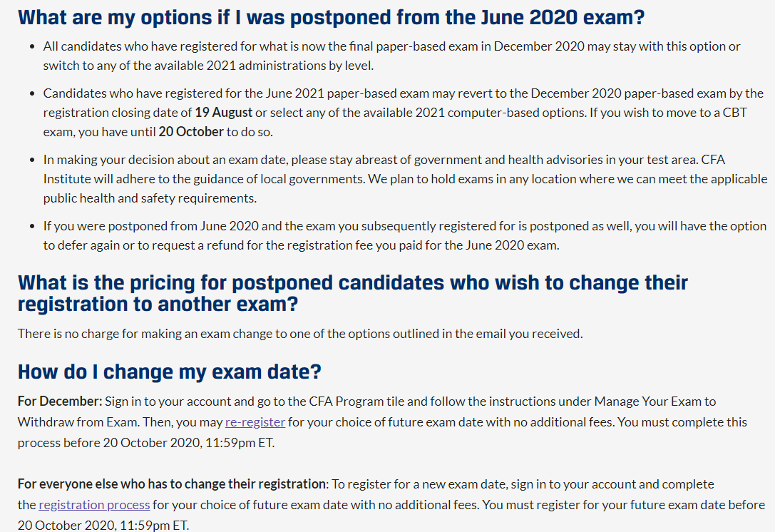
Task: Click the bold 'For December:' label
Action: [x=60, y=401]
